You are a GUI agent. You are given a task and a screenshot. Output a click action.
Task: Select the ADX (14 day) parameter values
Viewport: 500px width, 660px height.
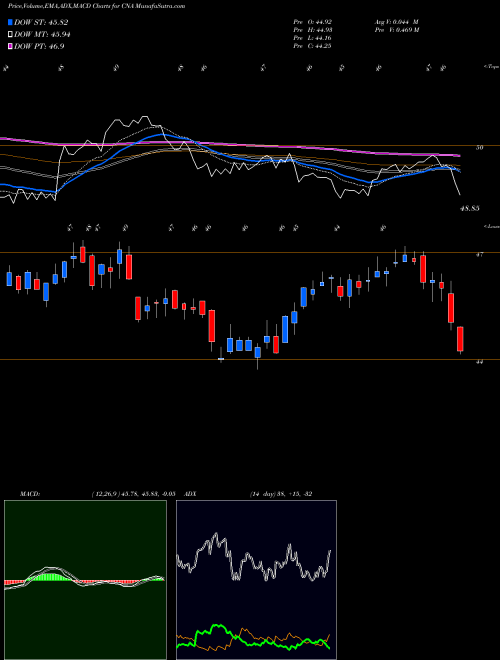[281, 494]
